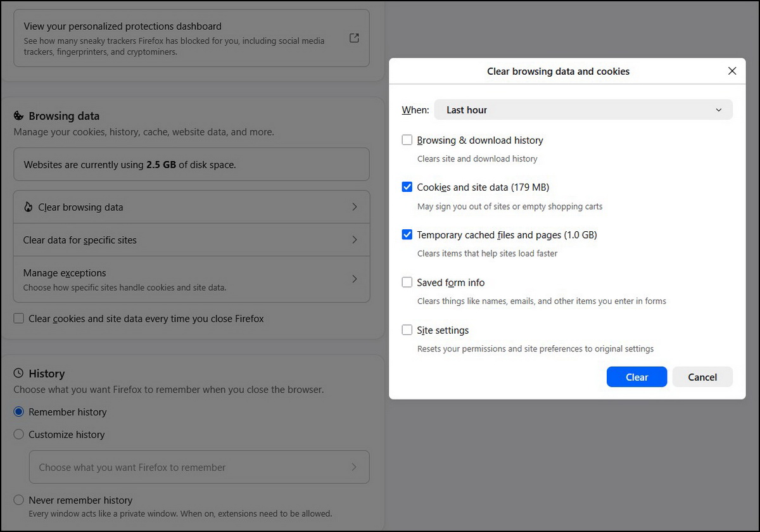
Task: Open Clear data for specific sites
Action: (191, 240)
